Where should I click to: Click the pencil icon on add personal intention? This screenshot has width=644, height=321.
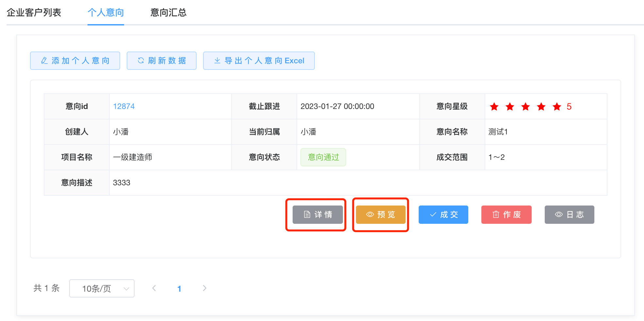44,61
